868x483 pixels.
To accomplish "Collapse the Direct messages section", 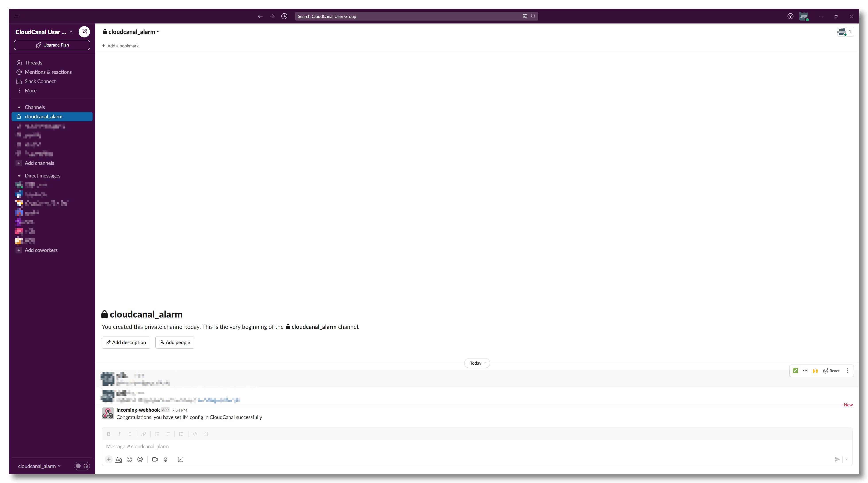I will (x=19, y=176).
